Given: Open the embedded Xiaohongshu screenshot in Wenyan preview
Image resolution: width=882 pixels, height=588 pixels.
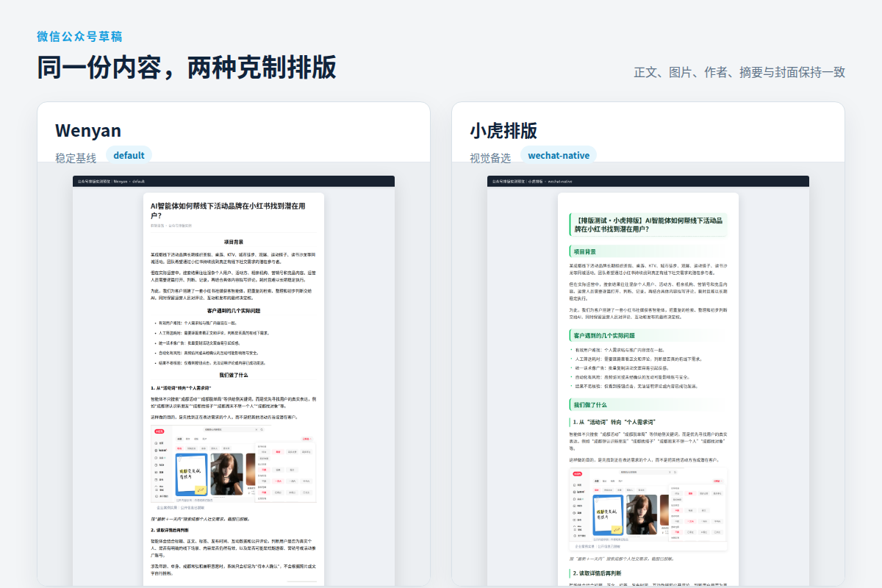Looking at the screenshot, I should (x=234, y=464).
